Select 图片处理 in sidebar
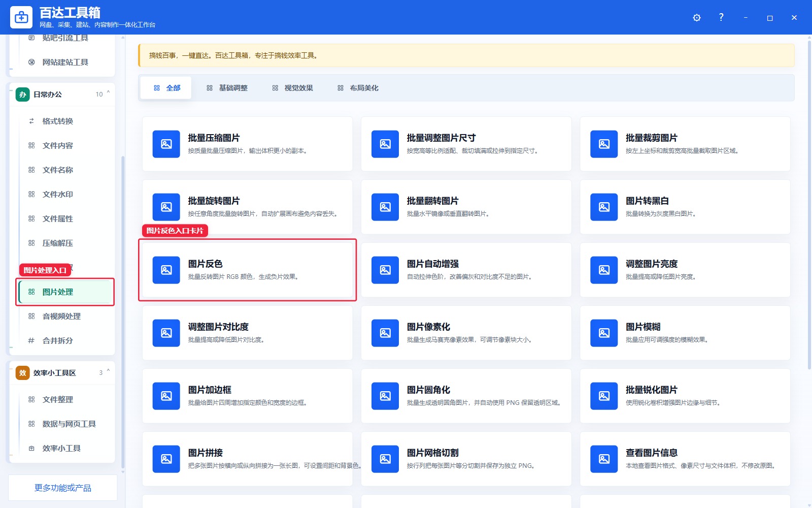Viewport: 812px width, 508px height. pos(65,292)
